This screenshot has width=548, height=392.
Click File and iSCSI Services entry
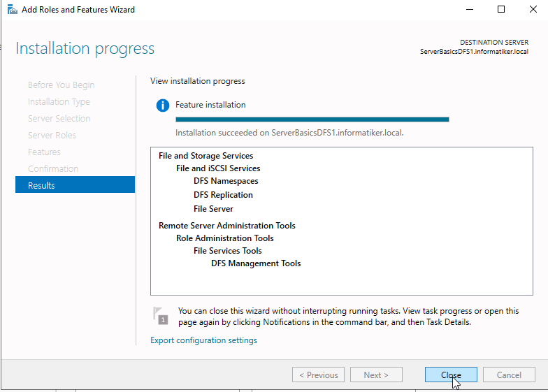[x=218, y=168]
